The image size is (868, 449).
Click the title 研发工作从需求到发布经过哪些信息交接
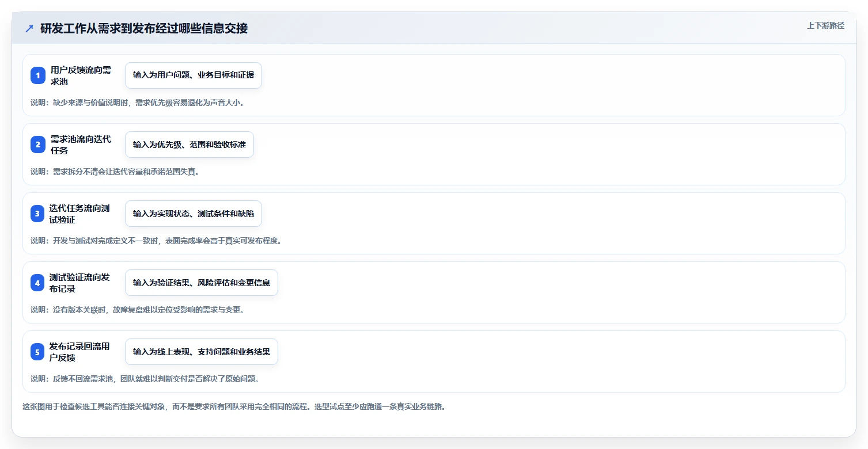(x=144, y=28)
